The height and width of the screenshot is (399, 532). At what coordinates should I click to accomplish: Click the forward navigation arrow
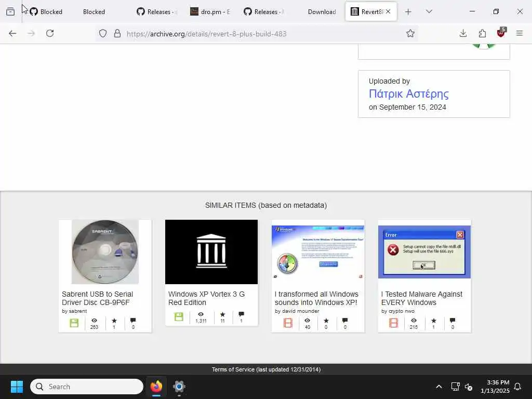(31, 33)
